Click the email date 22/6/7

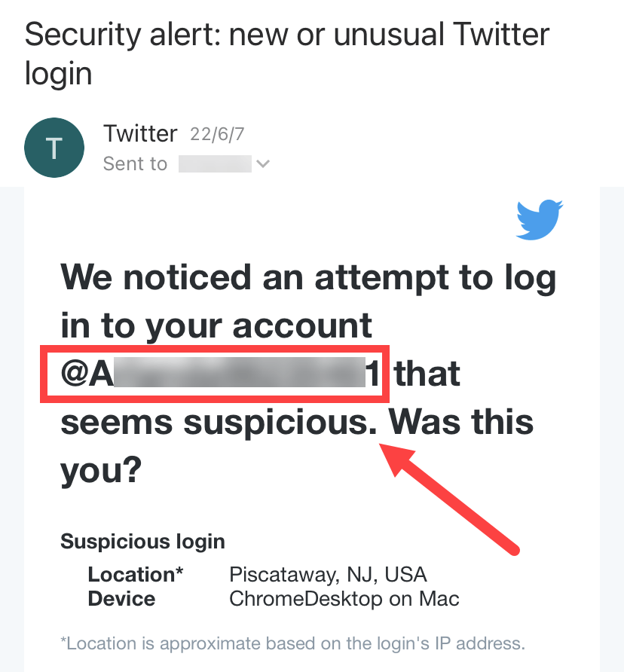tap(217, 134)
